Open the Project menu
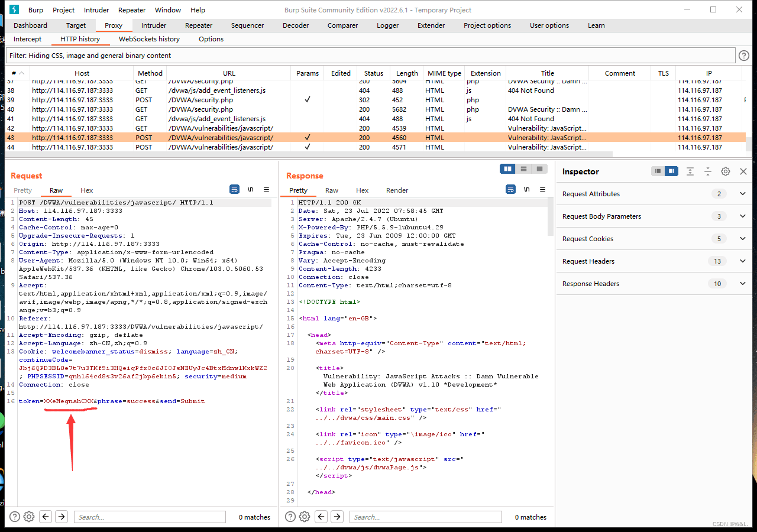 64,10
